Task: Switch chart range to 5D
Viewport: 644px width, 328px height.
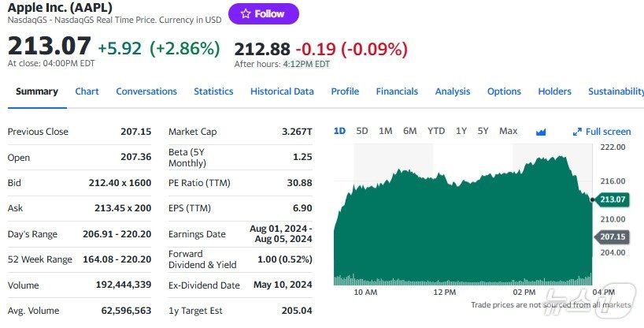Action: (x=362, y=131)
